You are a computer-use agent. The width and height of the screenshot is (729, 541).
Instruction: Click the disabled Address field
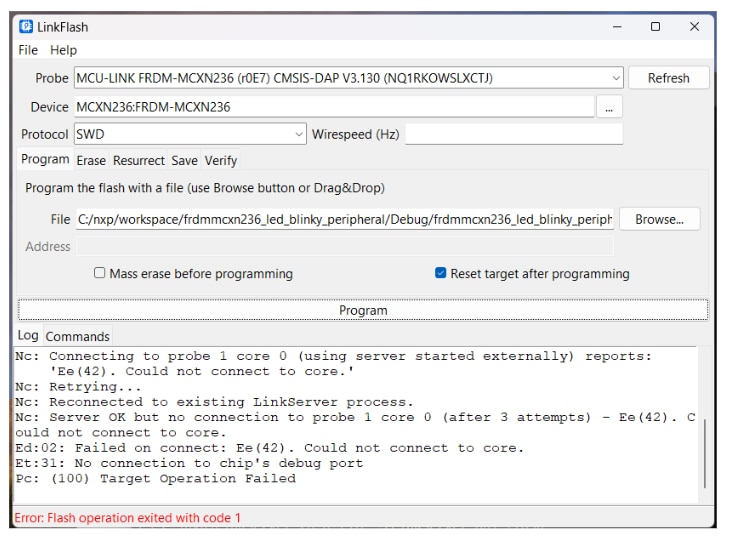pos(345,246)
